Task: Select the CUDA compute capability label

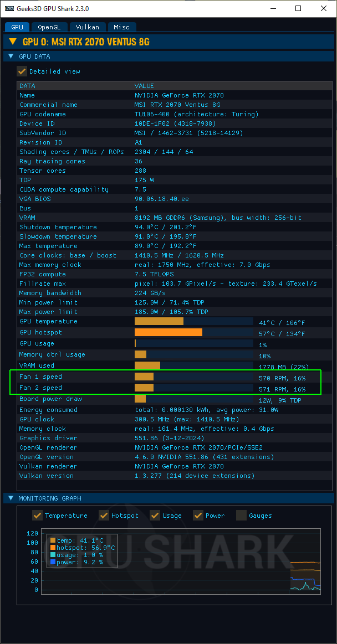Action: pyautogui.click(x=64, y=190)
